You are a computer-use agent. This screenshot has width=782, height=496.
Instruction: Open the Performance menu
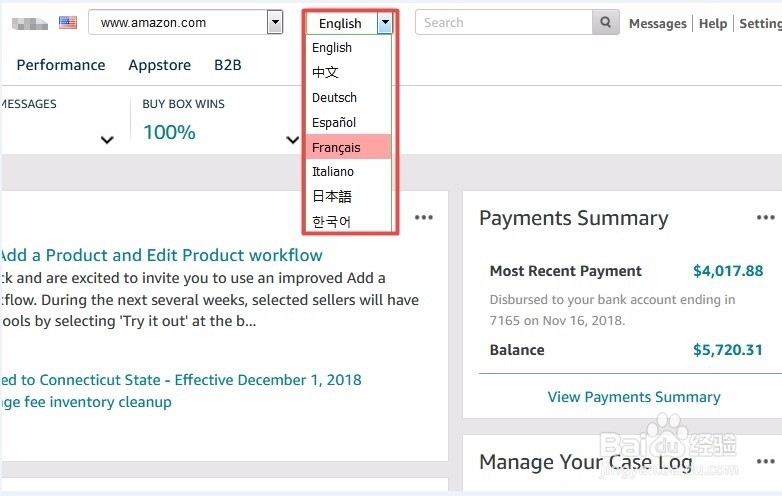61,65
